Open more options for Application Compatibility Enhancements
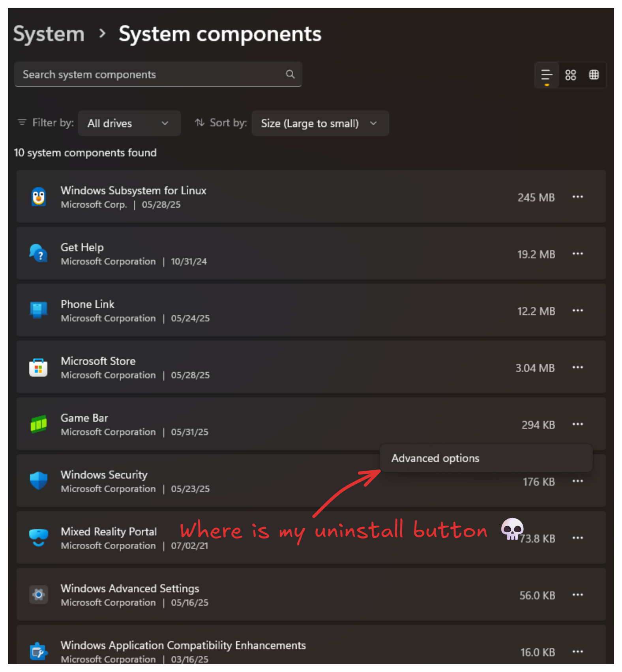 577,651
